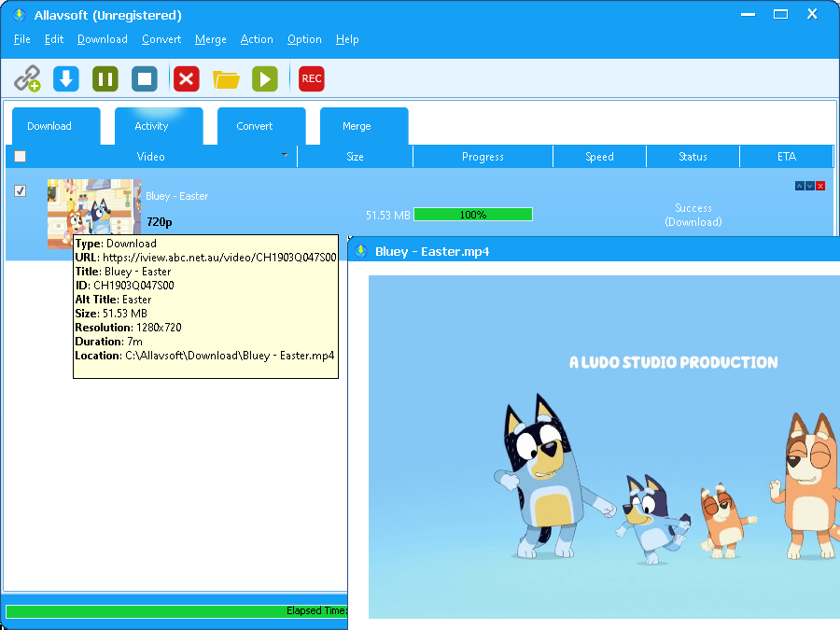Remove the Bluey - Easter row via its red X

click(820, 186)
